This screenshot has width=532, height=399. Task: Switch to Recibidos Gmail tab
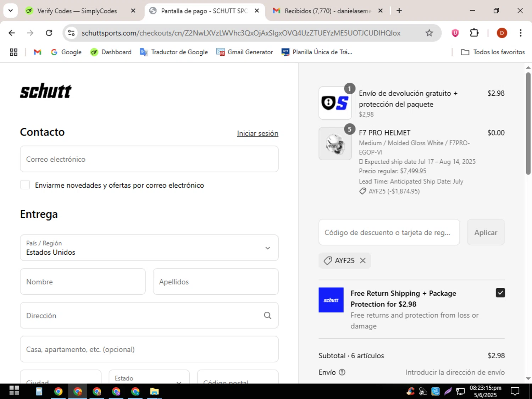327,11
